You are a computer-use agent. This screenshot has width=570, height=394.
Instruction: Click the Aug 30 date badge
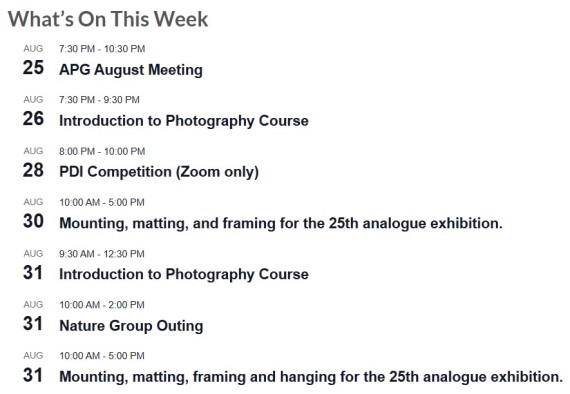pyautogui.click(x=33, y=214)
